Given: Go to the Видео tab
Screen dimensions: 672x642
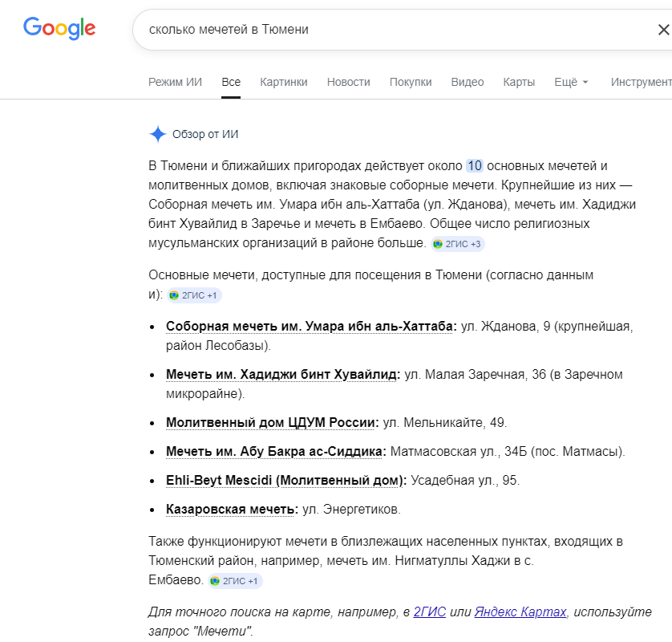Looking at the screenshot, I should click(468, 82).
